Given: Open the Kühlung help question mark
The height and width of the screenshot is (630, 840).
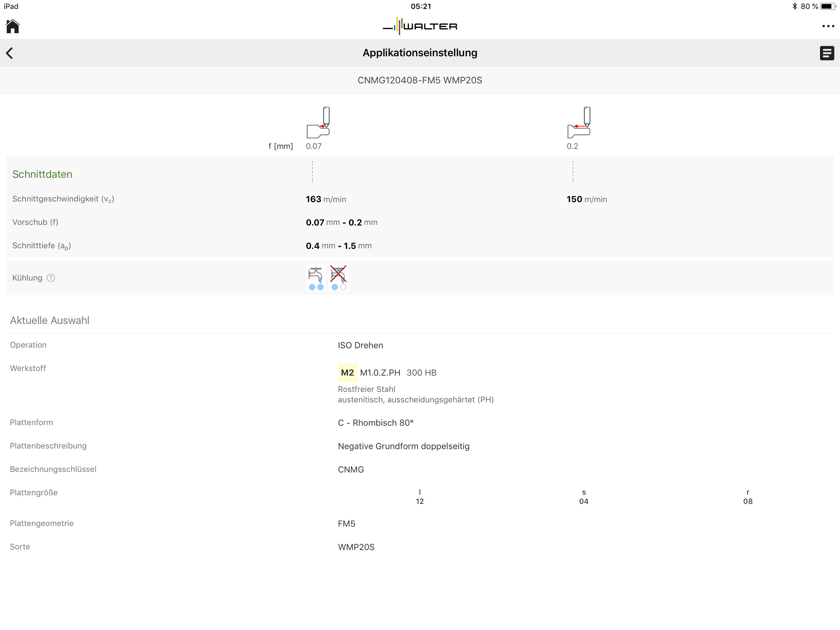Looking at the screenshot, I should pos(51,278).
